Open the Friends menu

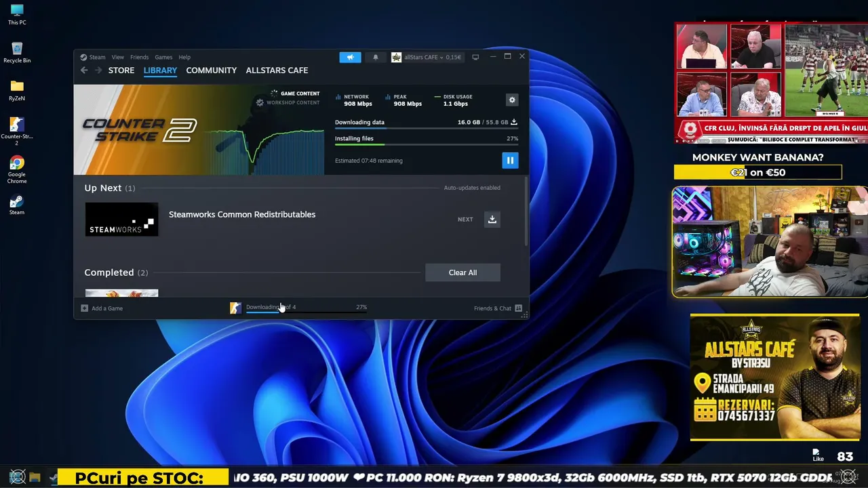(139, 58)
